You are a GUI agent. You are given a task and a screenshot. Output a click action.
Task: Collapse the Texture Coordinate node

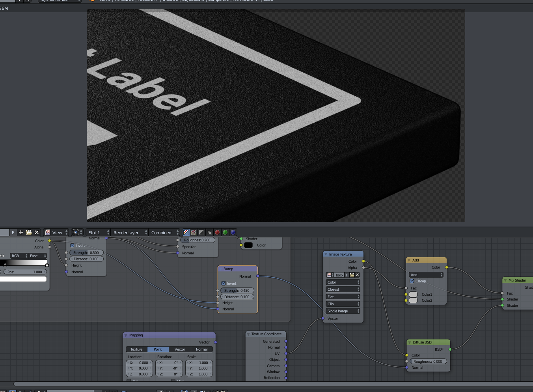(x=248, y=334)
